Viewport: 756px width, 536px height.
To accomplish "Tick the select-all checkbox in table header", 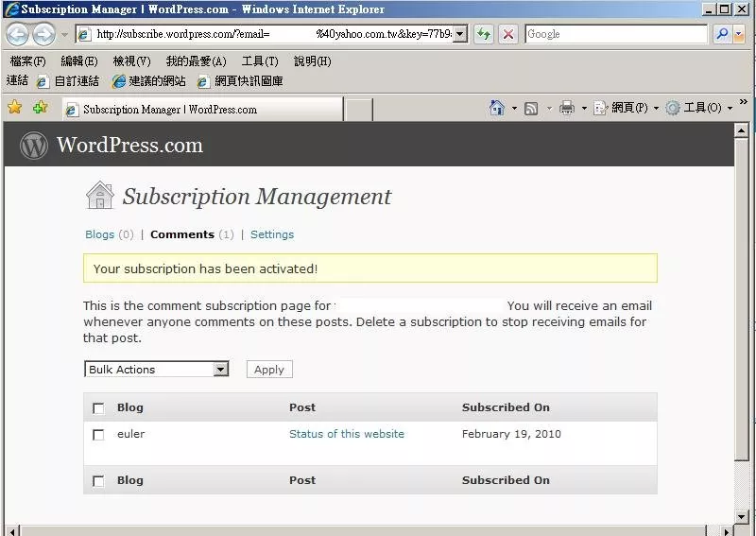I will pos(98,408).
